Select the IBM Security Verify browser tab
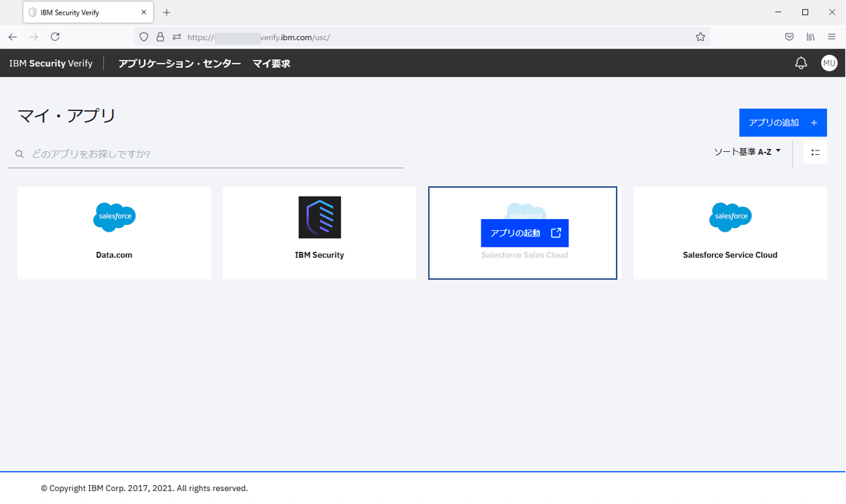This screenshot has width=846, height=504. point(88,12)
